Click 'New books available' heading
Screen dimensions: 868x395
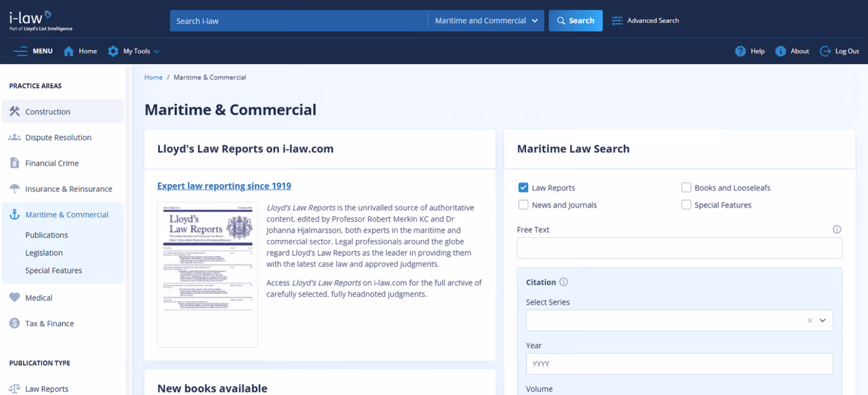coord(212,388)
